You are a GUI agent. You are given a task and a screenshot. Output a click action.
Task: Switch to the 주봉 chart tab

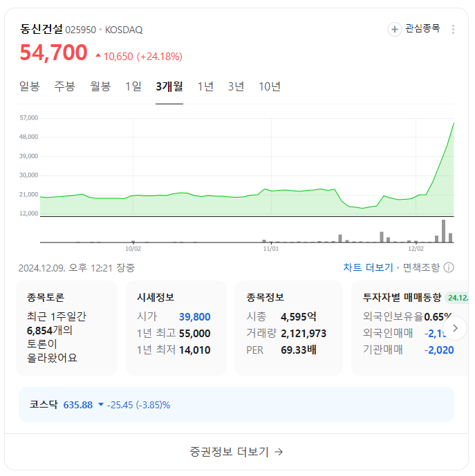point(65,86)
